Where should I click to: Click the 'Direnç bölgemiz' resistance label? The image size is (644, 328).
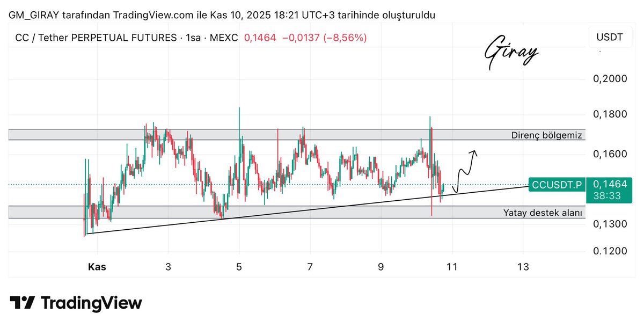(x=547, y=135)
